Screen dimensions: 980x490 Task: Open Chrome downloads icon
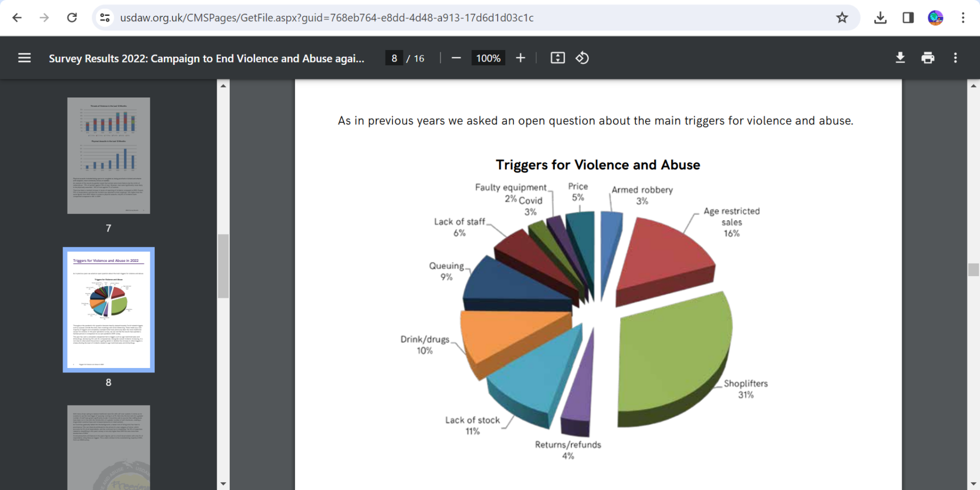click(x=880, y=18)
